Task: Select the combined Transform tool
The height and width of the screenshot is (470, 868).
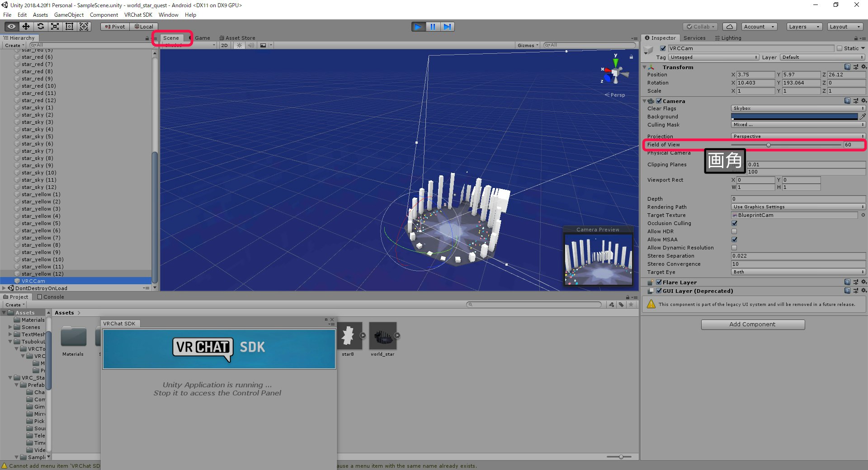Action: tap(84, 27)
